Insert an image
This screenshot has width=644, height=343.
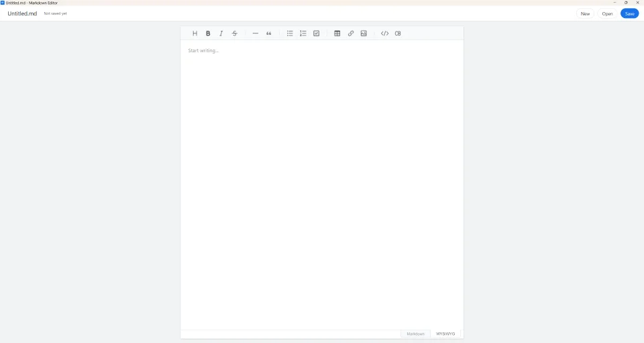pyautogui.click(x=364, y=33)
